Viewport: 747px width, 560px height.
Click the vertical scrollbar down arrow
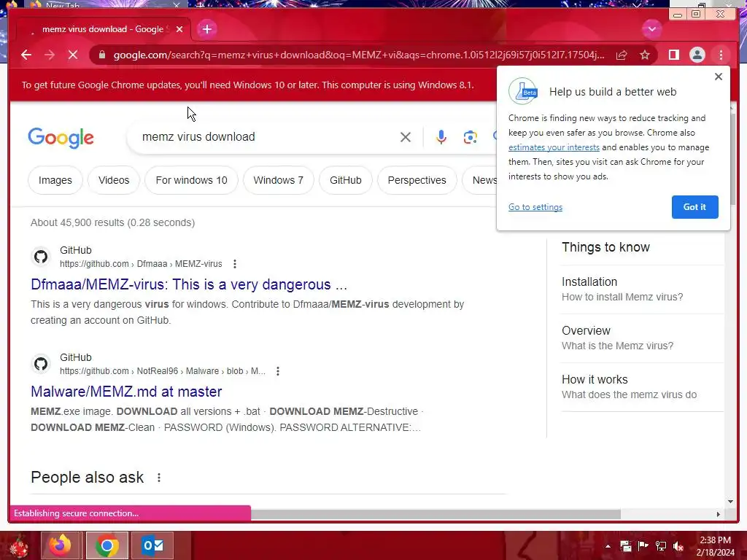coord(730,502)
